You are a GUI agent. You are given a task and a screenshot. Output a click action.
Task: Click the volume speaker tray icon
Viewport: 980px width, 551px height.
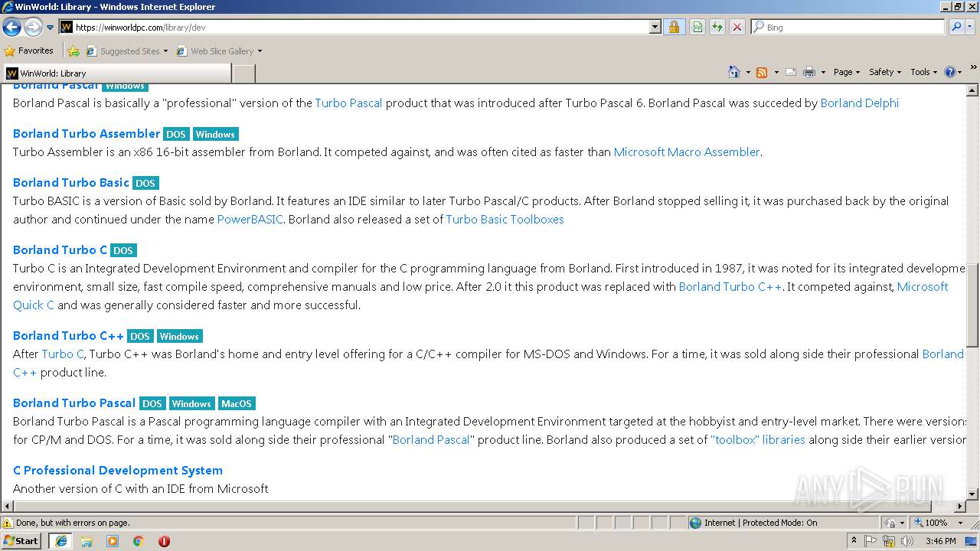906,541
